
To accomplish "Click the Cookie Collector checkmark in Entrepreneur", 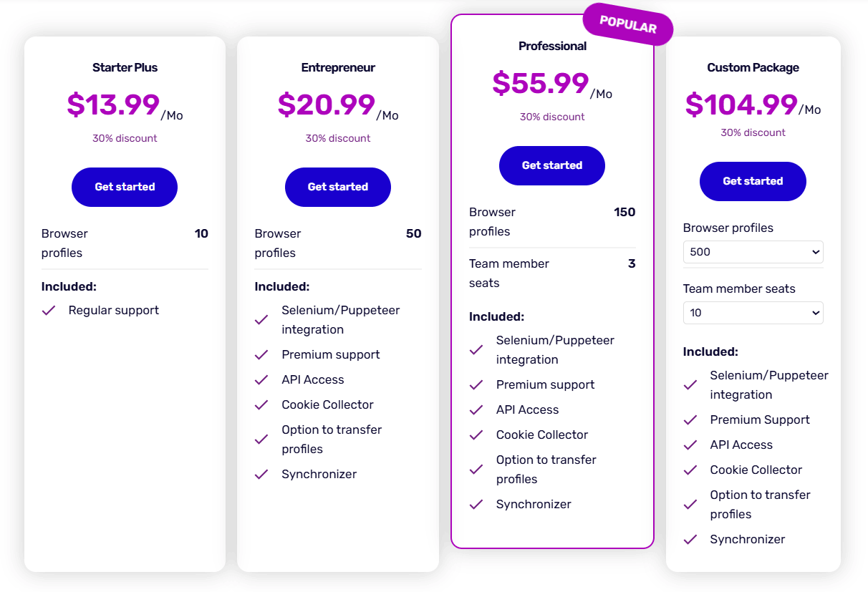I will point(261,404).
